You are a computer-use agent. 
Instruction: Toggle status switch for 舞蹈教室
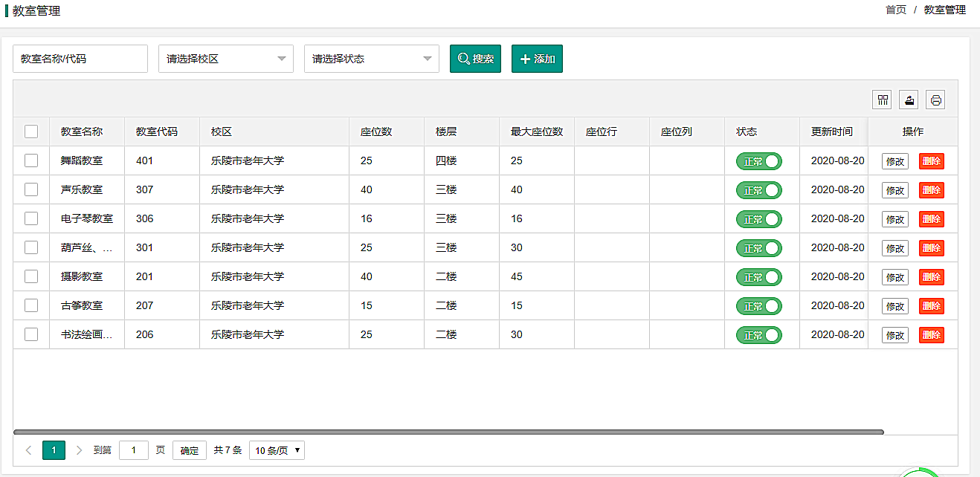pos(758,161)
